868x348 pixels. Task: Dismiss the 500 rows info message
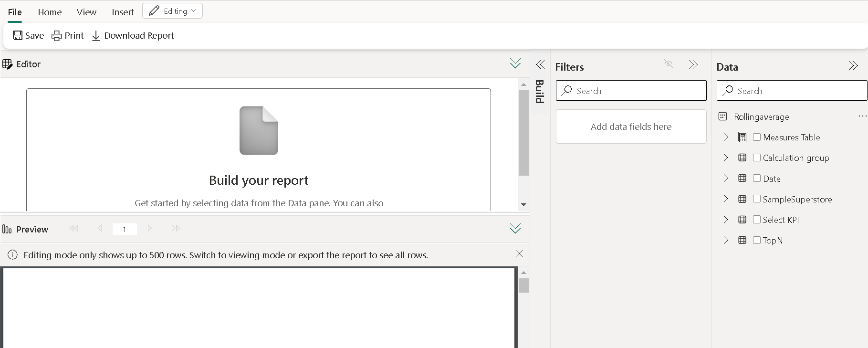(x=519, y=254)
